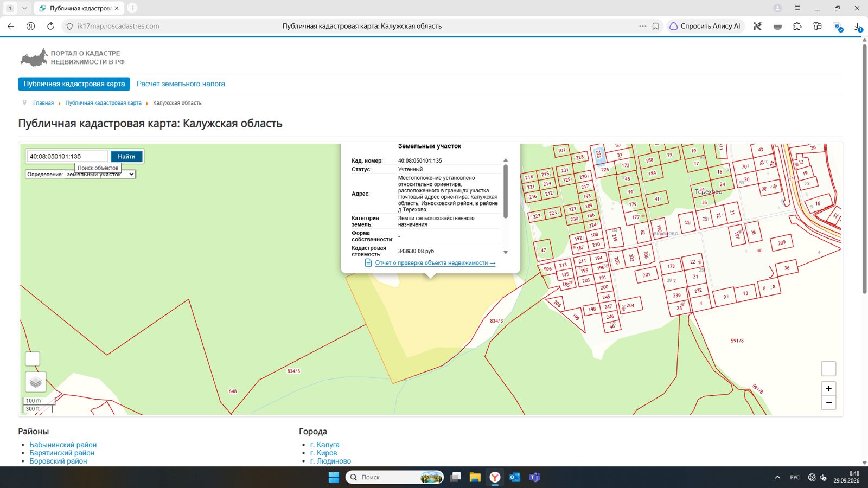Open г. Калуга city link

[x=325, y=445]
